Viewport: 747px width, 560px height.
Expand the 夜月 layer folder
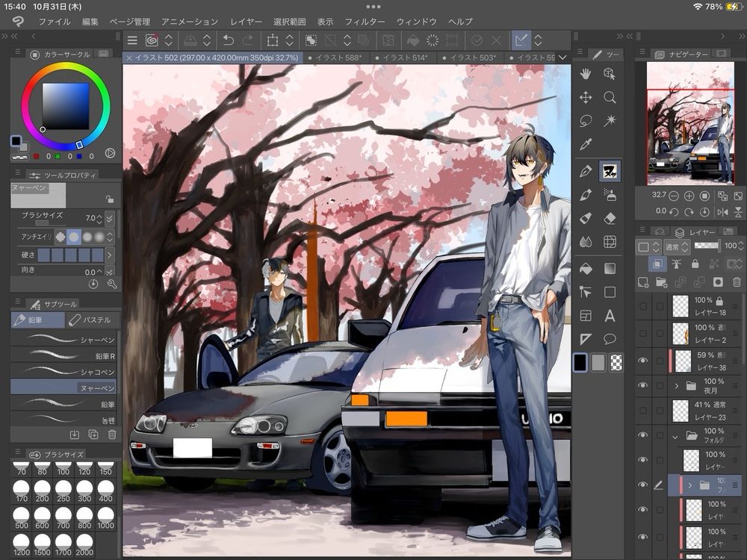tap(677, 386)
